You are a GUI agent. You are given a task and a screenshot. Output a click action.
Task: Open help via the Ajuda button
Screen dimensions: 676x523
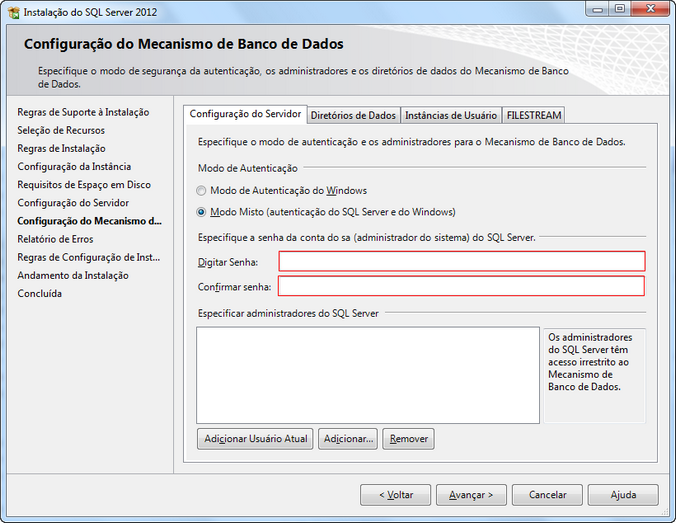coord(623,495)
